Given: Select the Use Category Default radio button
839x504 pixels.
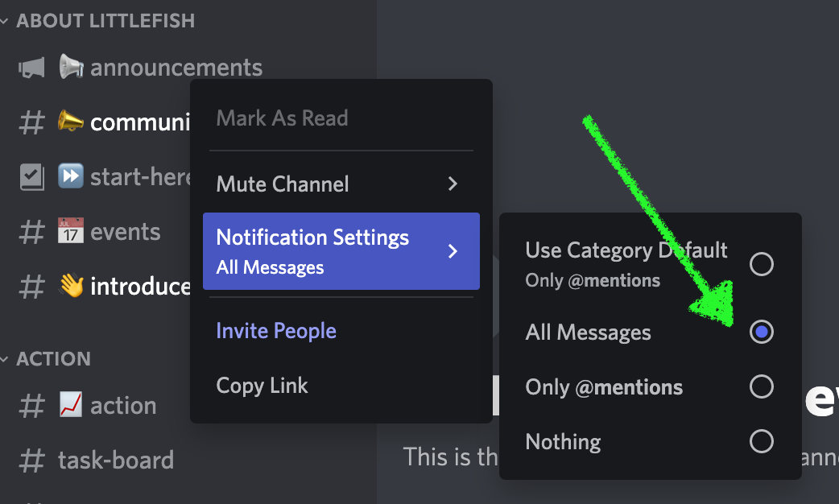Looking at the screenshot, I should [x=761, y=264].
